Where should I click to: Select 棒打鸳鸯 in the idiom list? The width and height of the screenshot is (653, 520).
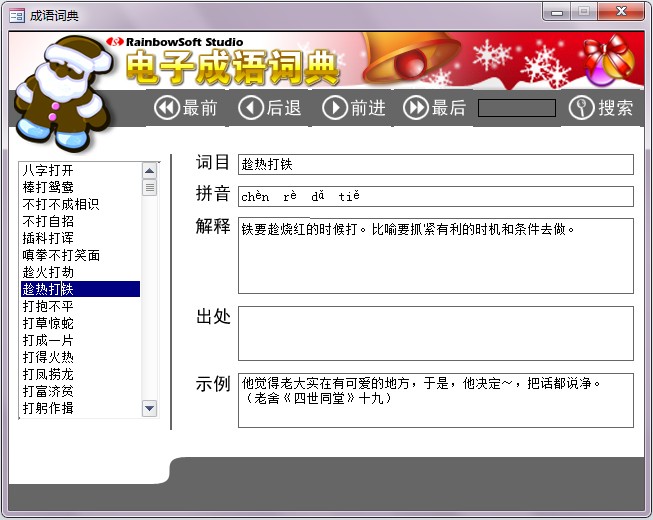pos(80,187)
